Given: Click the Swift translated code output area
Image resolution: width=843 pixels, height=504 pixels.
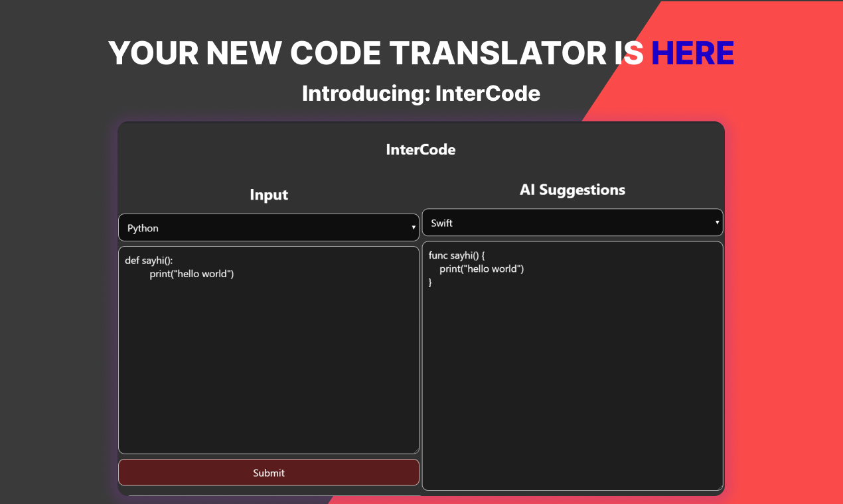Looking at the screenshot, I should point(571,365).
